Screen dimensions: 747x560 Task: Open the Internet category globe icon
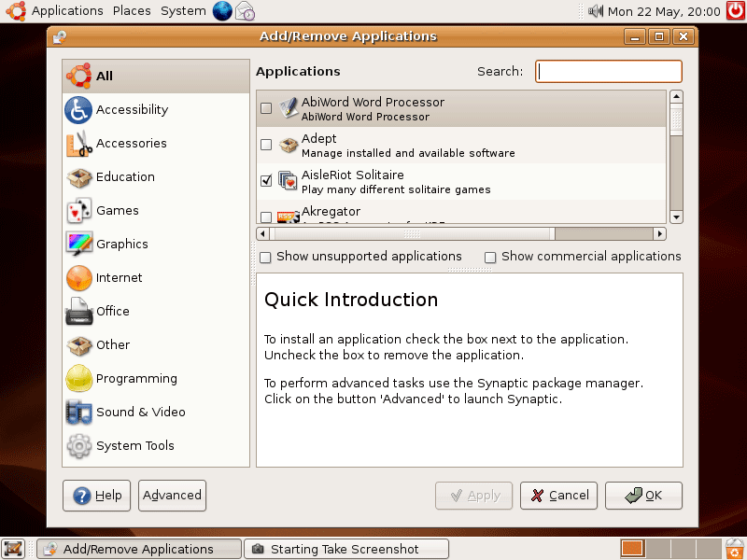pyautogui.click(x=78, y=278)
